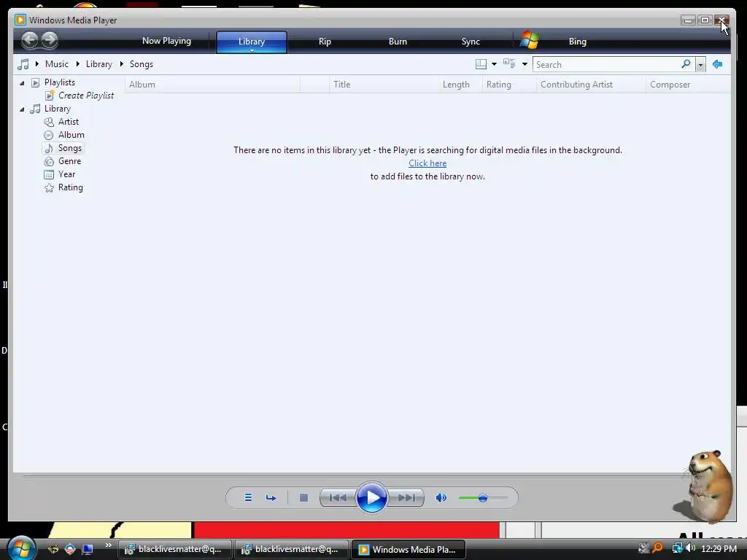Image resolution: width=747 pixels, height=560 pixels.
Task: Sort by the Rating column header
Action: tap(509, 85)
